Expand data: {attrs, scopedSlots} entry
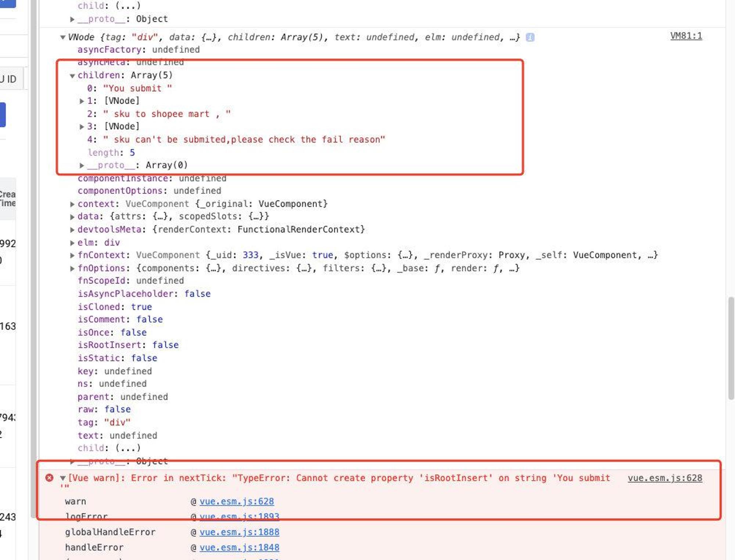The image size is (735, 560). (72, 217)
